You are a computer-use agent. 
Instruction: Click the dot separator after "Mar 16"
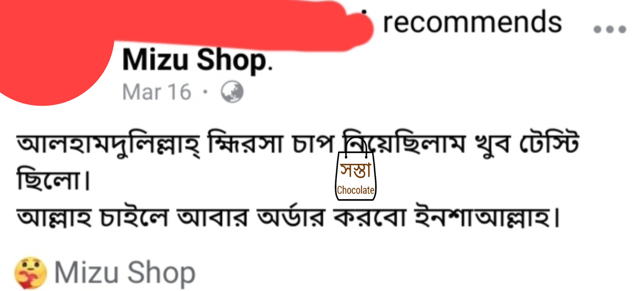click(205, 92)
